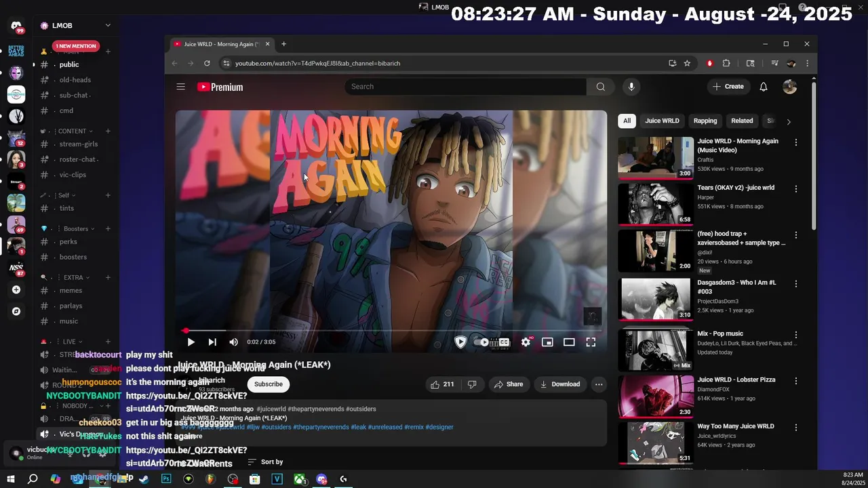Seek on the video progress bar
This screenshot has height=488, width=868.
coord(391,331)
